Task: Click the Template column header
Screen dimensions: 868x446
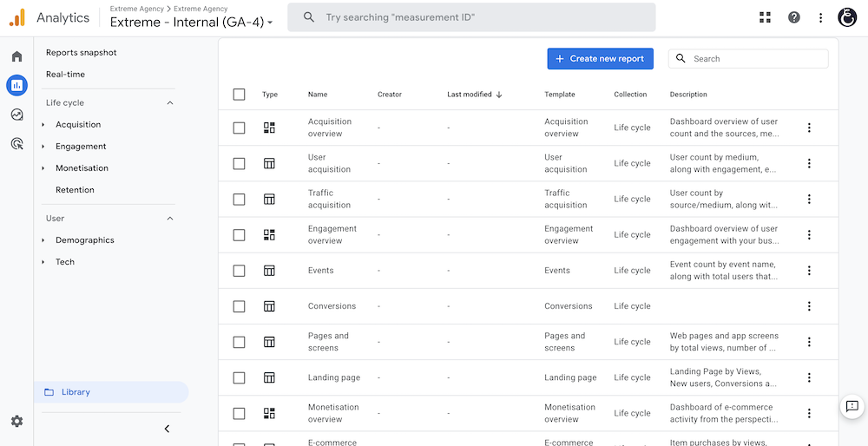Action: click(x=560, y=95)
